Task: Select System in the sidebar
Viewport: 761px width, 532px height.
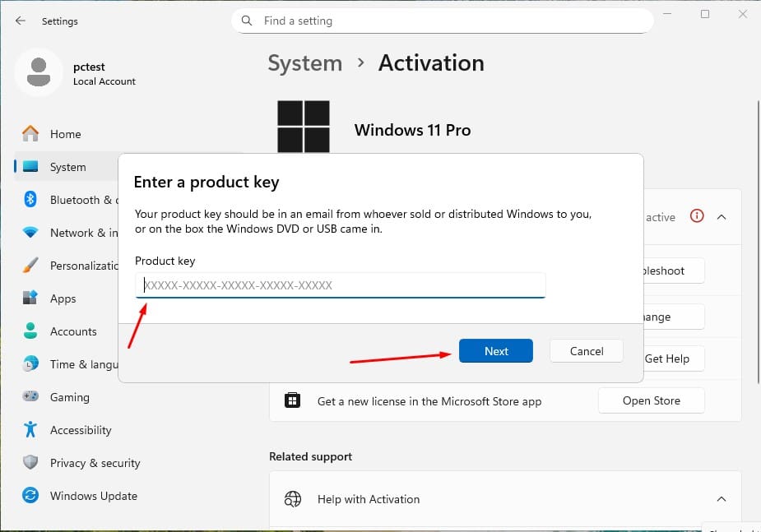Action: coord(67,167)
